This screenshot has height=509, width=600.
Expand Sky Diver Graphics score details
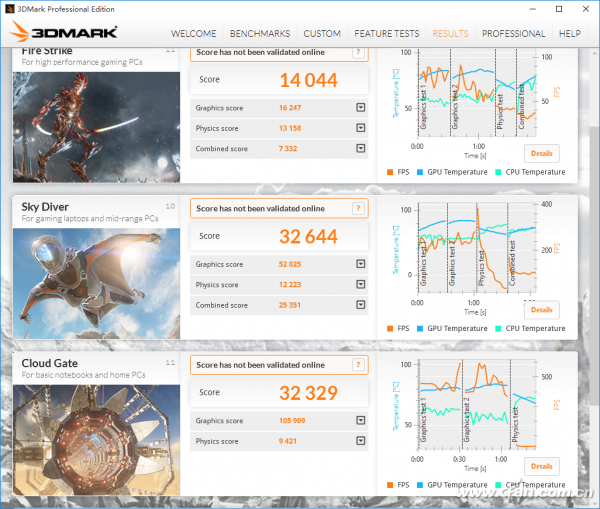[360, 264]
